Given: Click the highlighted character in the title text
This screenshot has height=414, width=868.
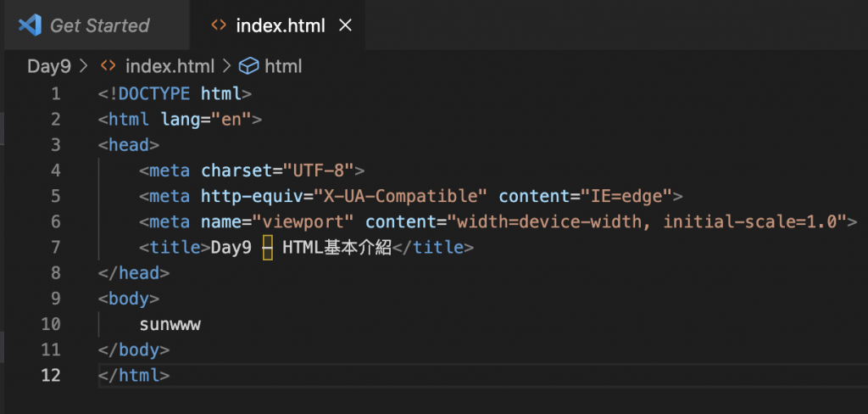Looking at the screenshot, I should 267,248.
